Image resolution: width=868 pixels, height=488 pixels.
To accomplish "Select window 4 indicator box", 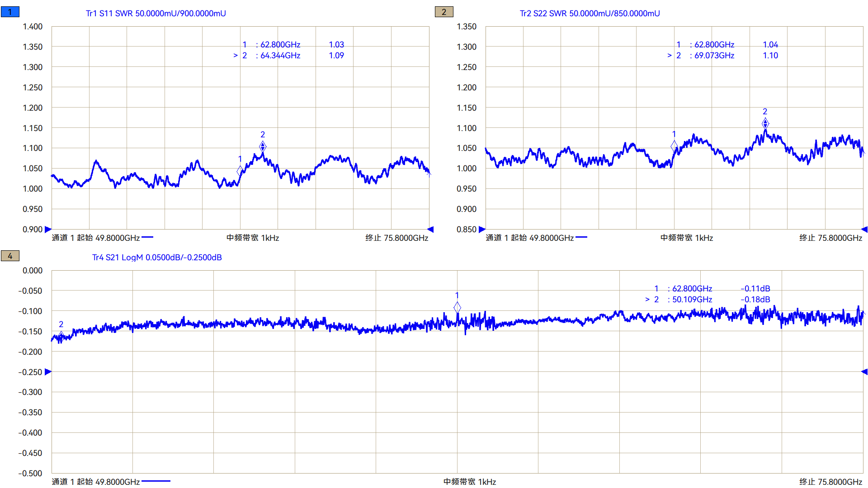I will [x=10, y=256].
